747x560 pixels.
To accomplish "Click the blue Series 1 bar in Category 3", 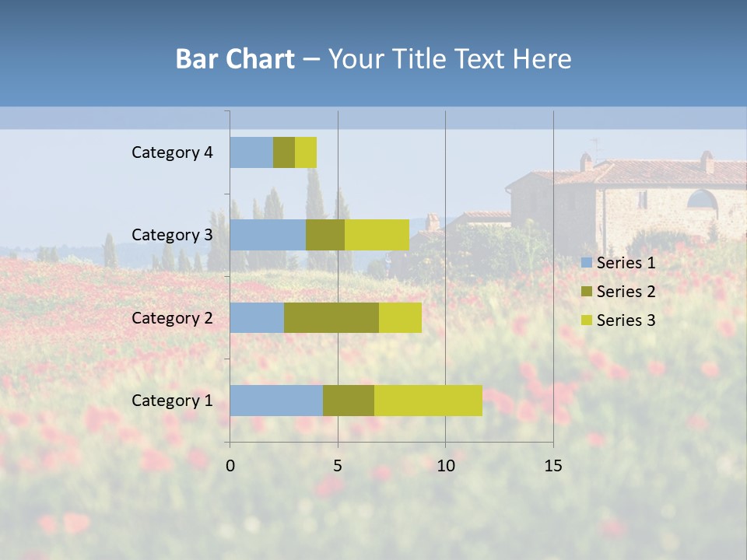I will coord(268,235).
